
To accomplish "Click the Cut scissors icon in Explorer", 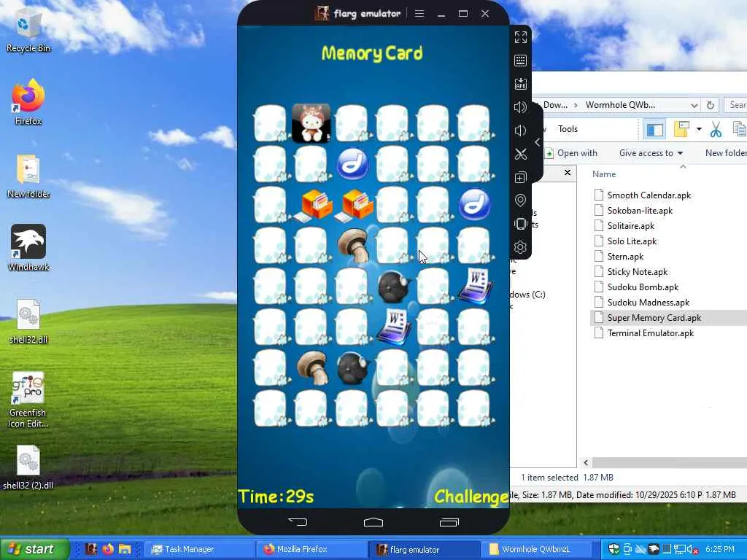I will (716, 129).
